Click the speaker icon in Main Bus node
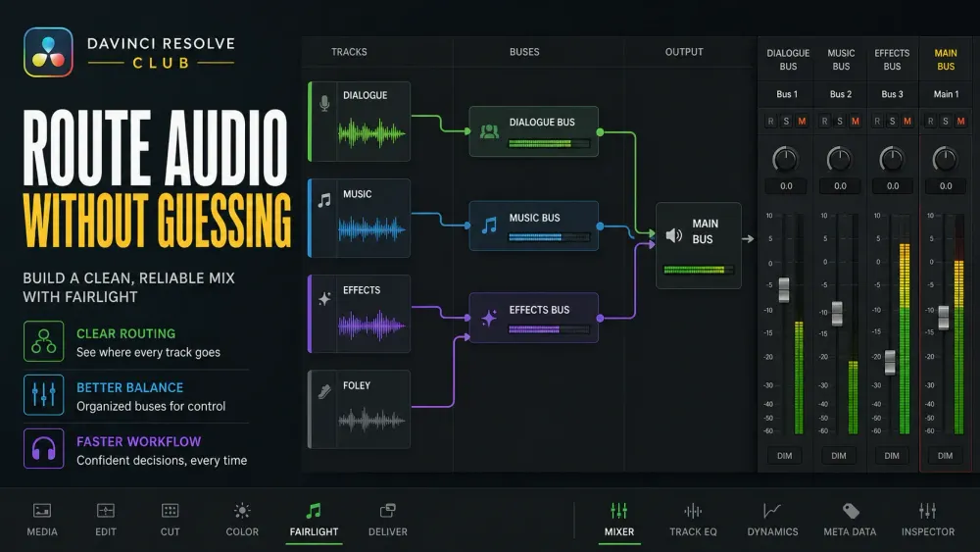The width and height of the screenshot is (980, 552). point(674,235)
